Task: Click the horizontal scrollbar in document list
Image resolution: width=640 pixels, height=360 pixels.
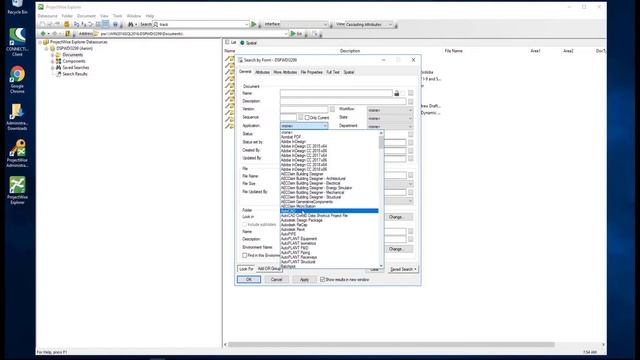Action: point(391,344)
